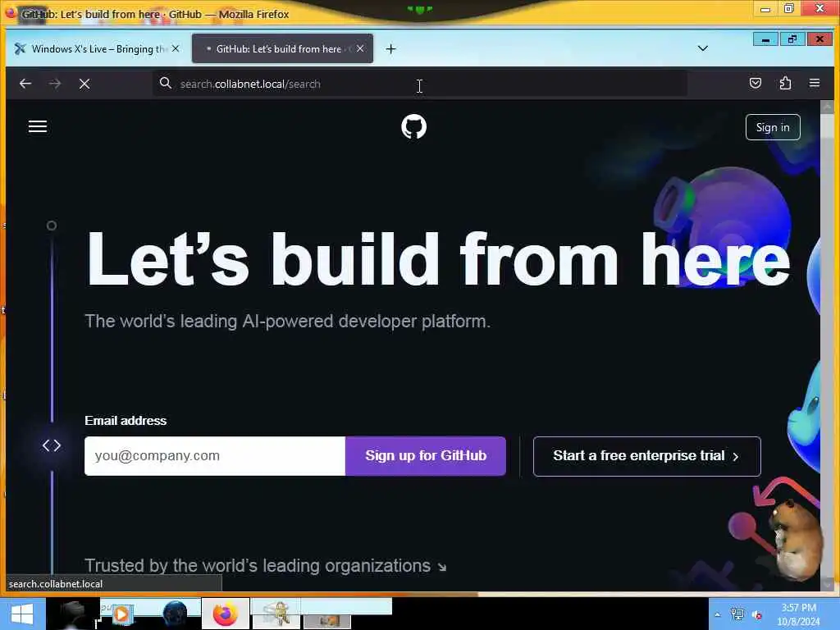Viewport: 840px width, 630px height.
Task: Close the GitHub tab
Action: click(x=360, y=48)
